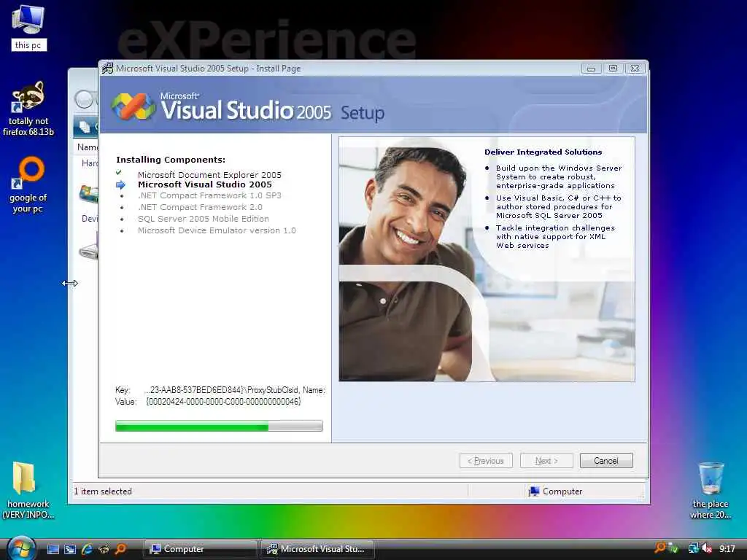The image size is (747, 560).
Task: Click the 'Installing Components:' heading
Action: 171,160
